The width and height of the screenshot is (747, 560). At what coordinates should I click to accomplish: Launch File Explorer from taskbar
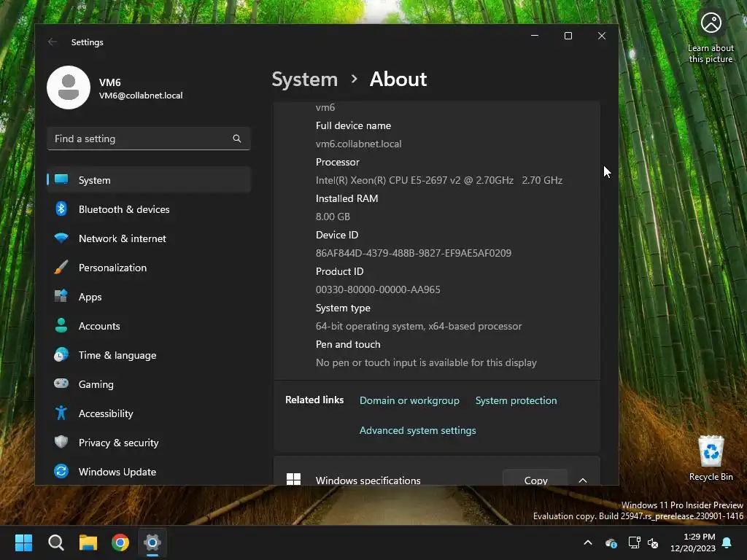pos(88,542)
